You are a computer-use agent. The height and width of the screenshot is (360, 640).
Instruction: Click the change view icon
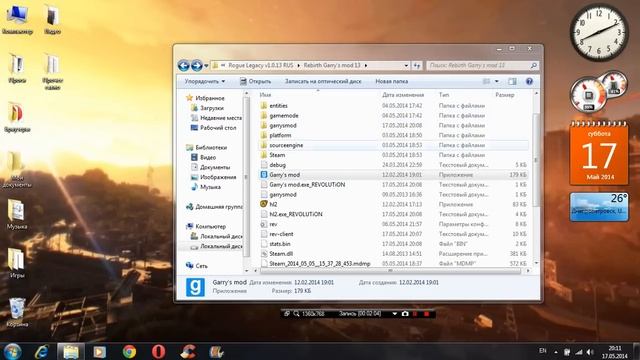coord(487,82)
